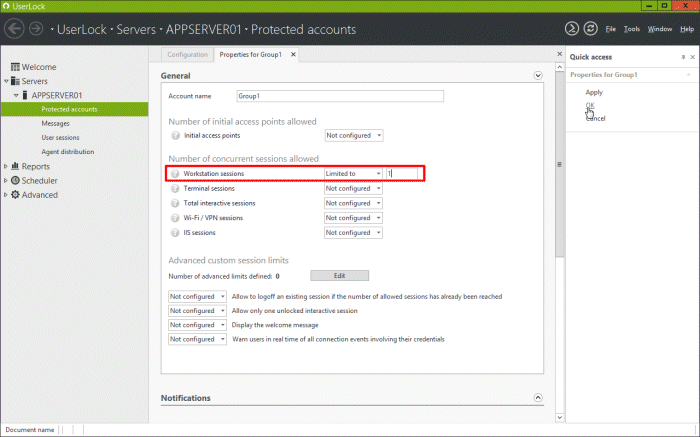This screenshot has height=437, width=700.
Task: Open Agent distribution in the tree
Action: point(68,152)
